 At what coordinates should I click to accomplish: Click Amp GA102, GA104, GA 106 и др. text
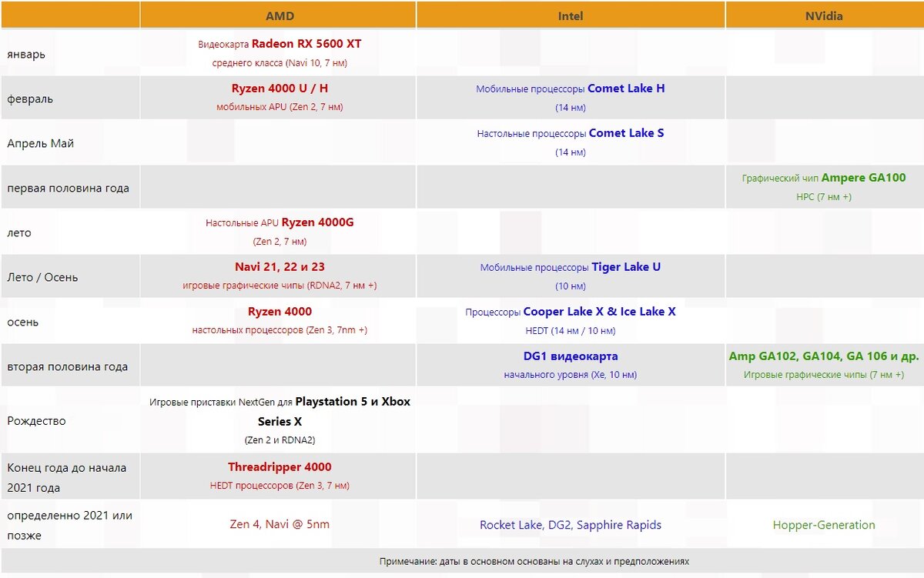point(824,356)
